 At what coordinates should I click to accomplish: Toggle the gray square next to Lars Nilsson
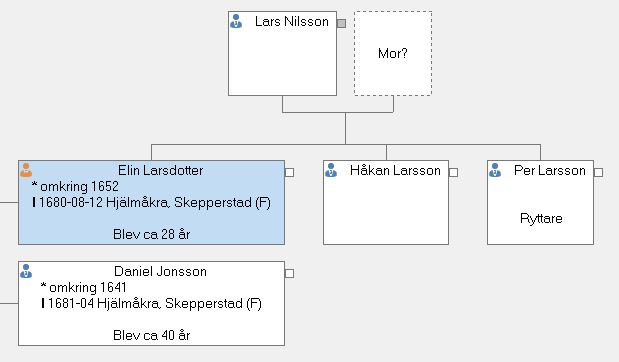click(341, 23)
